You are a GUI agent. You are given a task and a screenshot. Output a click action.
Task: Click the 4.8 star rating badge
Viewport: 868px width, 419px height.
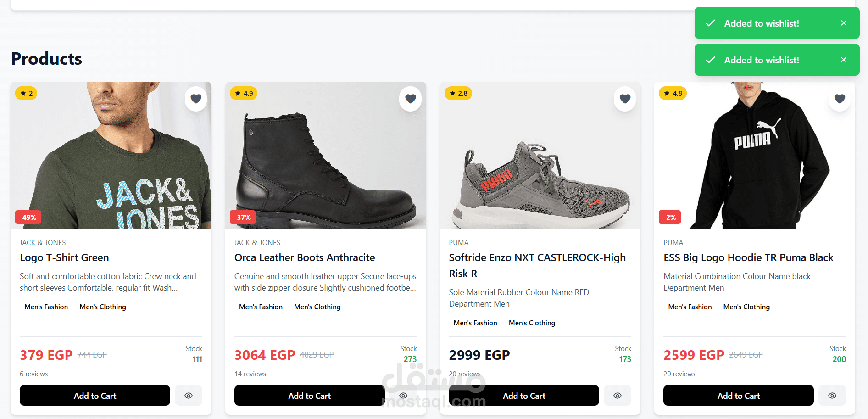pos(673,94)
